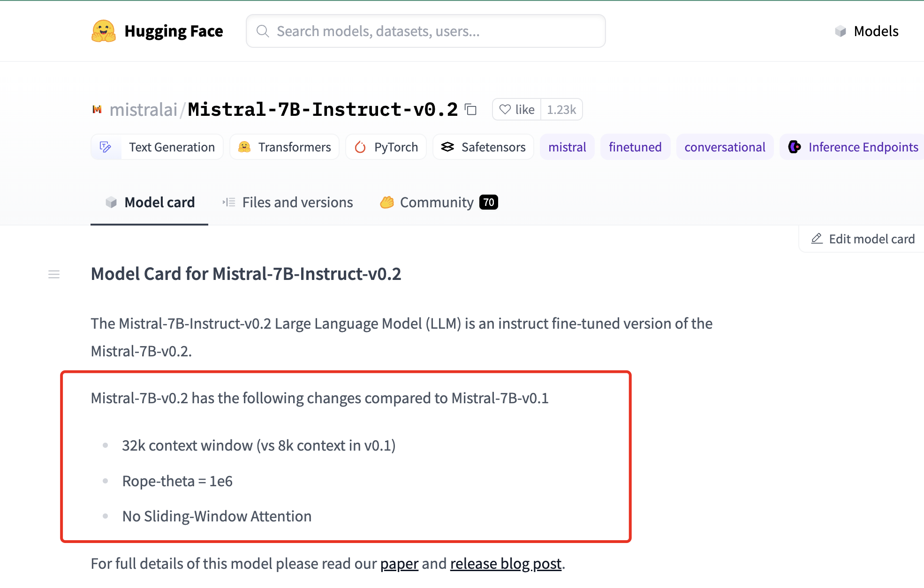Click the 'Rope-theta = 1e6' bullet text

pos(177,481)
